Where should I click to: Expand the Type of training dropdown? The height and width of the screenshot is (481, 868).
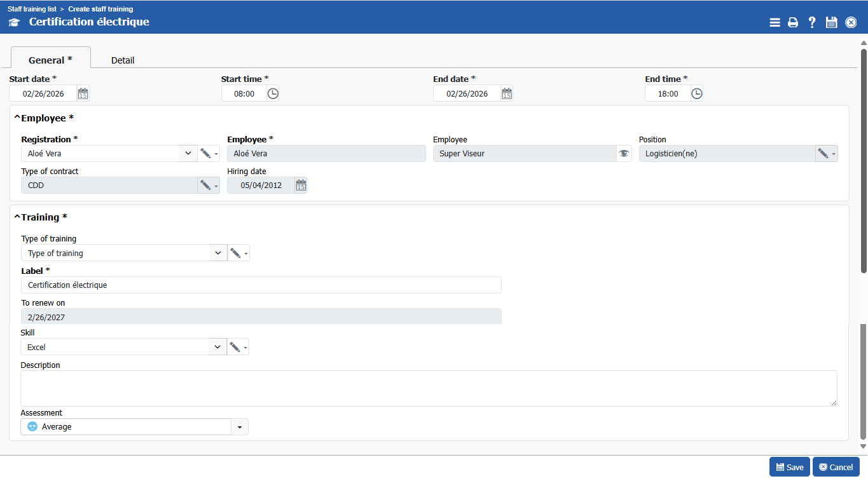point(218,253)
